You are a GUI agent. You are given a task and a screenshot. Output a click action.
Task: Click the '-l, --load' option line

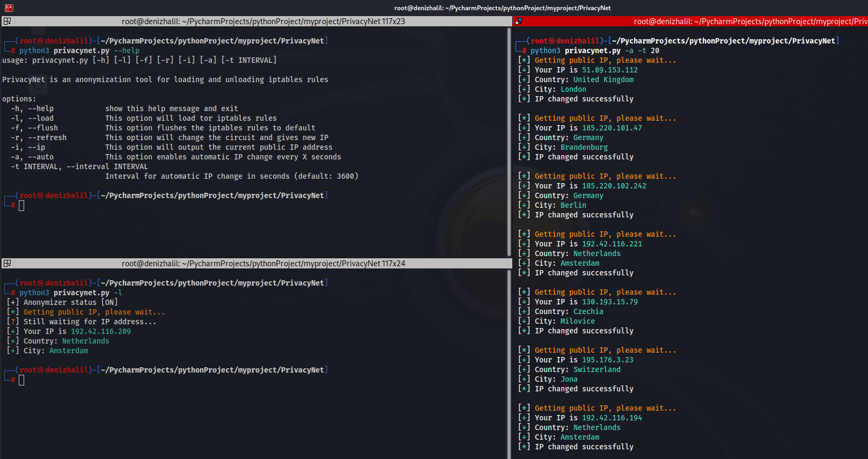pyautogui.click(x=144, y=118)
